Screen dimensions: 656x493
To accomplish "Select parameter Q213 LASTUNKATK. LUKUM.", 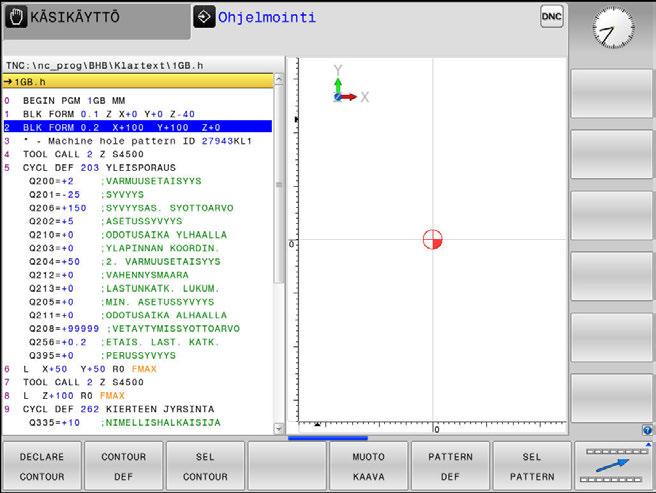I will tap(138, 288).
